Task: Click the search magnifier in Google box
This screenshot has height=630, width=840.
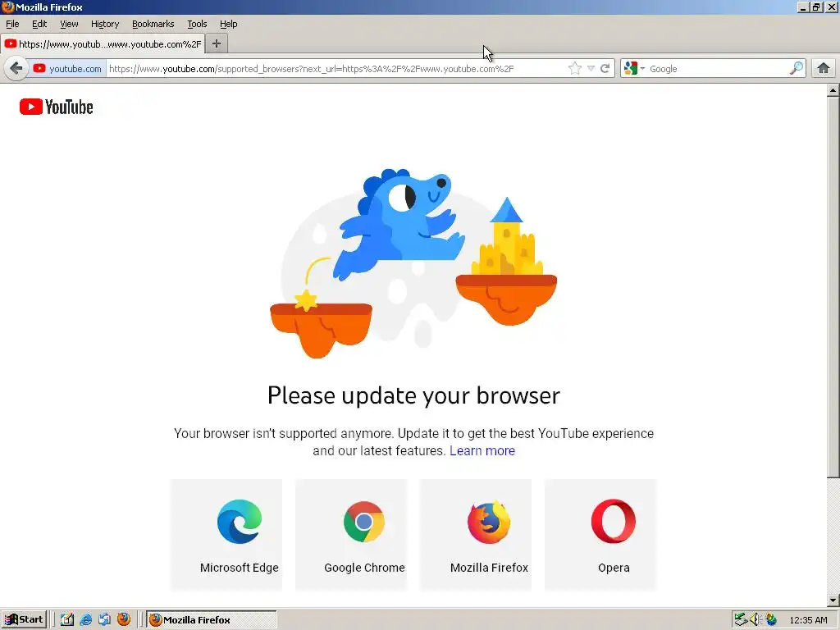Action: click(796, 69)
